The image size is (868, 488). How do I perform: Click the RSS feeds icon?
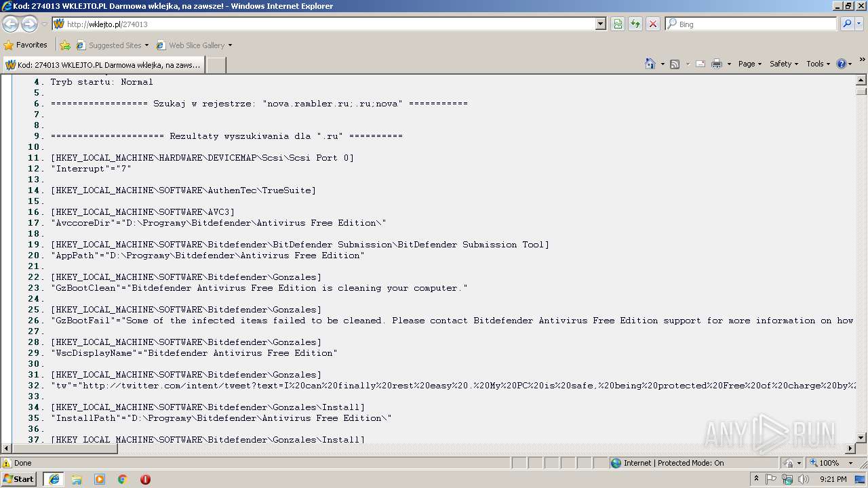(675, 64)
